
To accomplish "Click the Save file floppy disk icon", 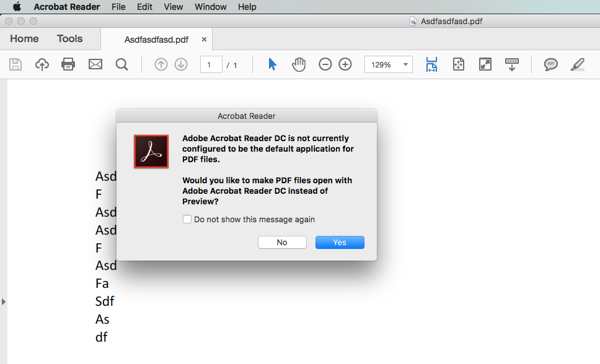I will [x=15, y=64].
